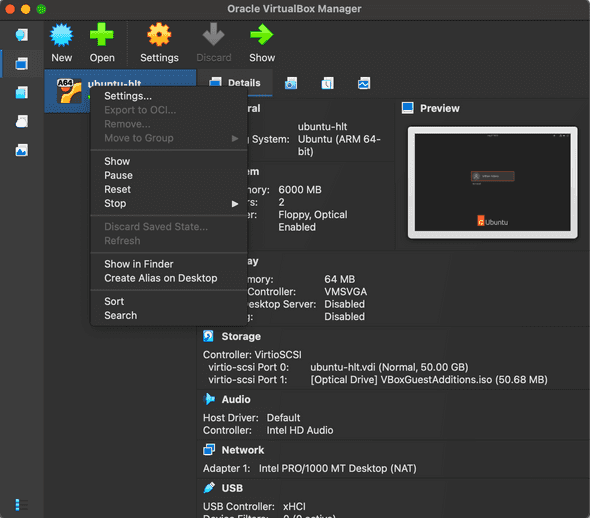Viewport: 590px width, 518px height.
Task: Click 'Controller: VirtioSCSI' storage line
Action: coord(252,355)
